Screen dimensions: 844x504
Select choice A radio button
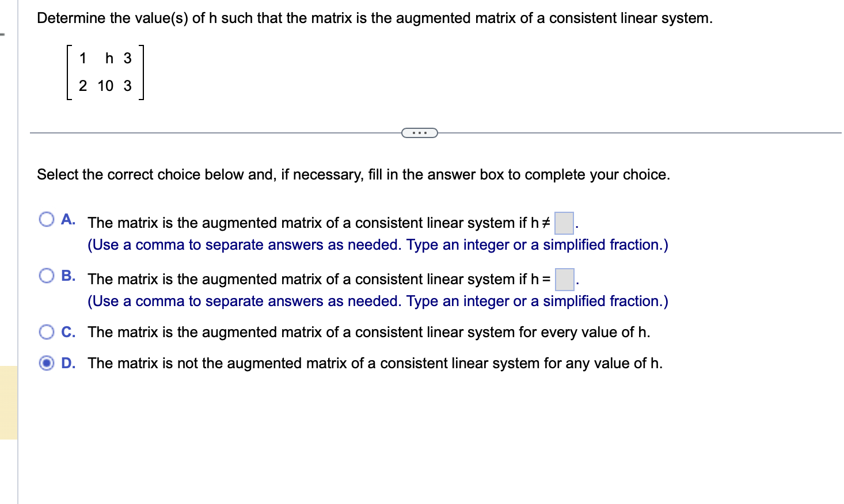tap(47, 219)
